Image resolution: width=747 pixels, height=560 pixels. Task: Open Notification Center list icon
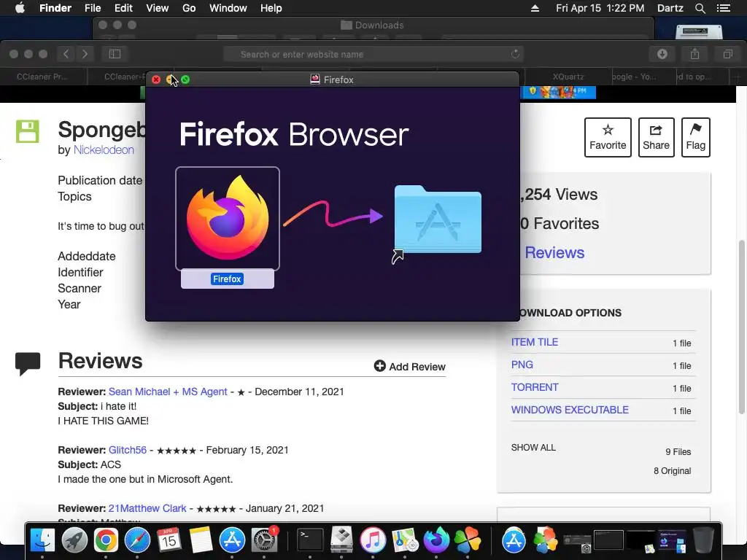pyautogui.click(x=723, y=8)
